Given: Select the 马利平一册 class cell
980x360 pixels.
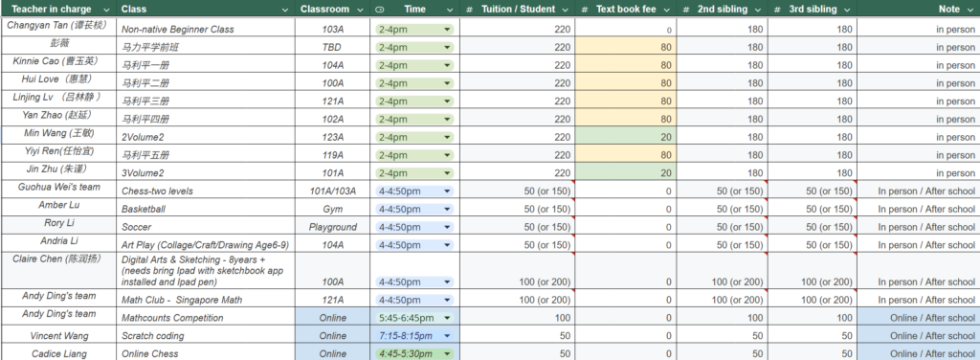Looking at the screenshot, I should (206, 64).
